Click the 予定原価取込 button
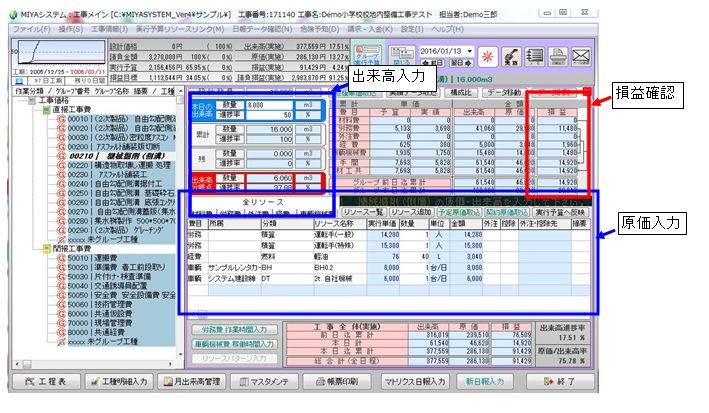This screenshot has height=413, width=709. 459,212
